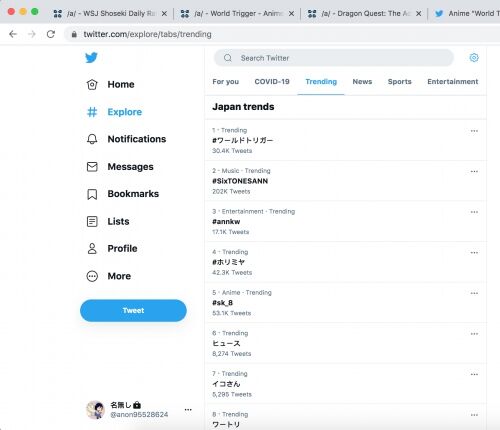The height and width of the screenshot is (430, 500).
Task: Reload the page with browser refresh button
Action: pos(51,34)
